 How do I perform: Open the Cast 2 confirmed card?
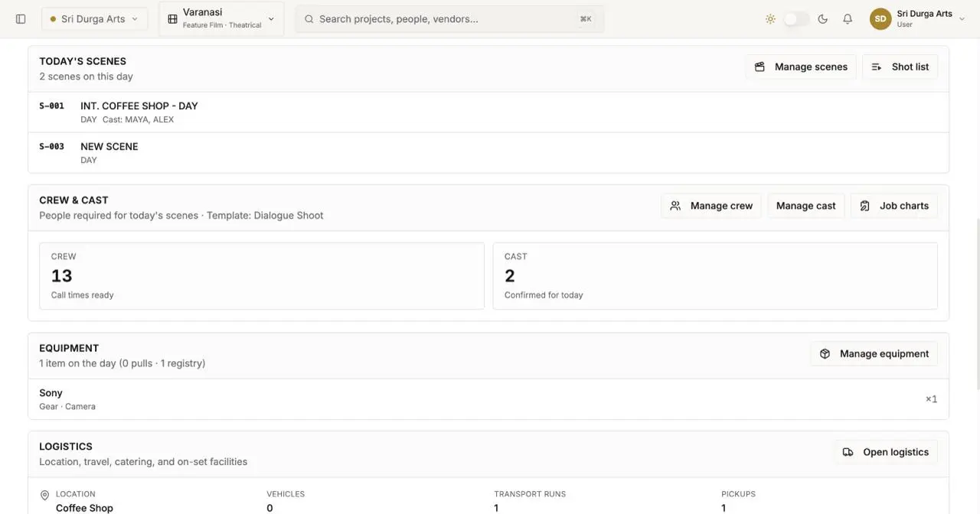pyautogui.click(x=715, y=276)
